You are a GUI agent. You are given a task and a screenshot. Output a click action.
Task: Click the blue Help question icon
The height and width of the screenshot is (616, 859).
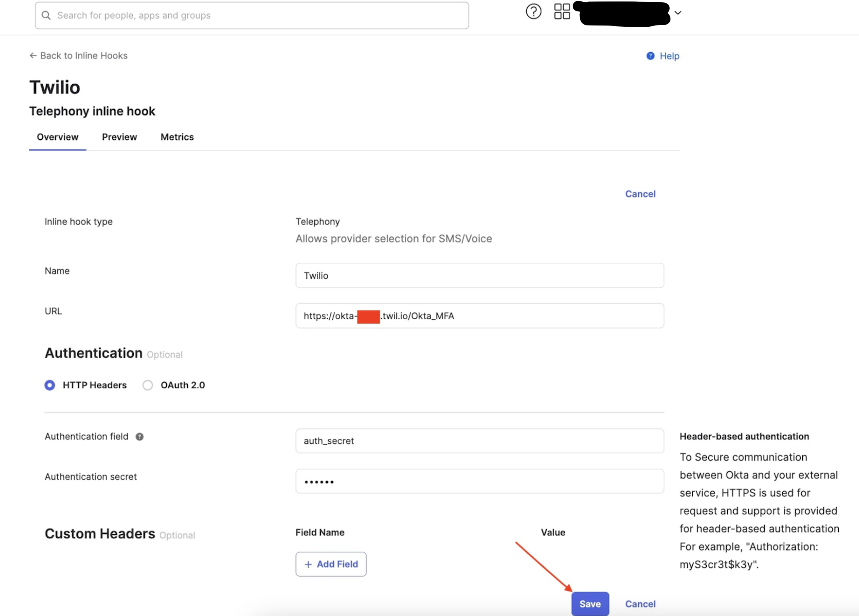click(650, 56)
